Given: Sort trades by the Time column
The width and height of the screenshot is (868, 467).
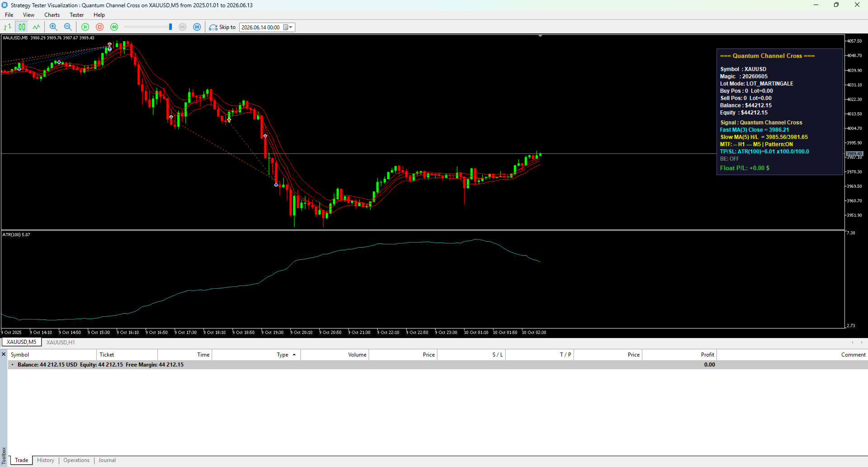Looking at the screenshot, I should click(x=185, y=355).
